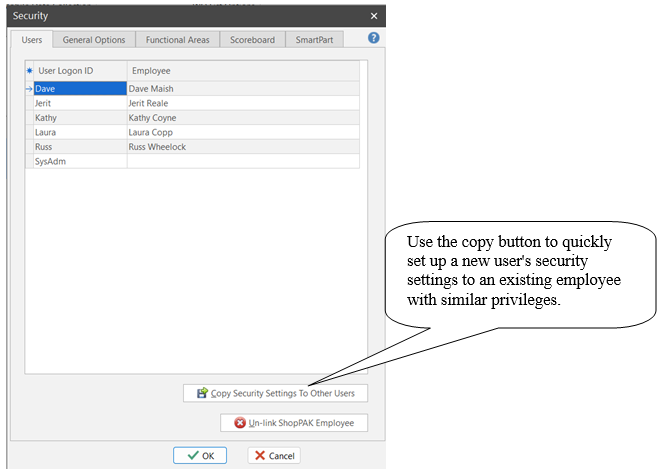Choose Kathy in the user list

pos(79,118)
